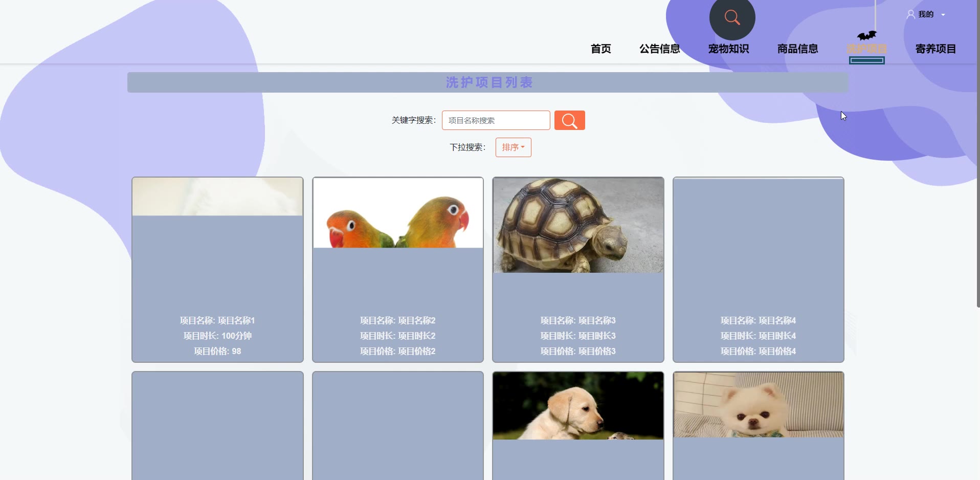Click the user profile icon beside 我的
The width and height of the screenshot is (980, 480).
(910, 14)
